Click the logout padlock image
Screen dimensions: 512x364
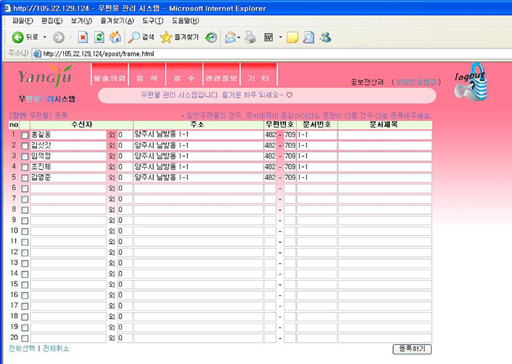pos(471,82)
